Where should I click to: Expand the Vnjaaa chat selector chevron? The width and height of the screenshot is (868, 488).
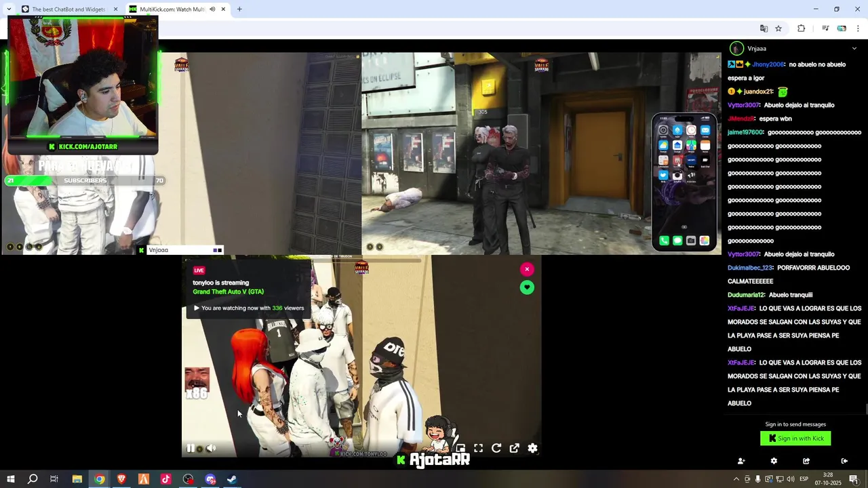[854, 49]
